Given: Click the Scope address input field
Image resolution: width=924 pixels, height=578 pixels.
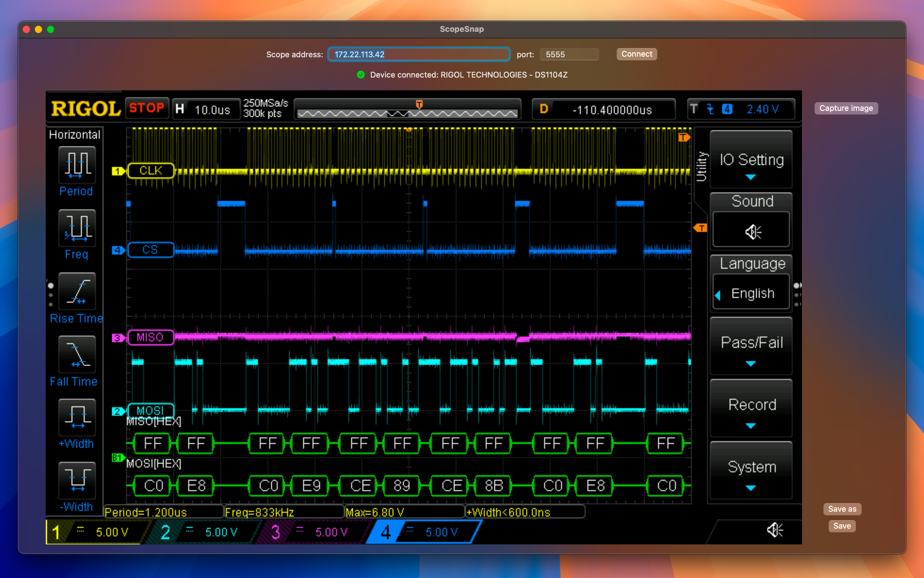Looking at the screenshot, I should (x=419, y=54).
